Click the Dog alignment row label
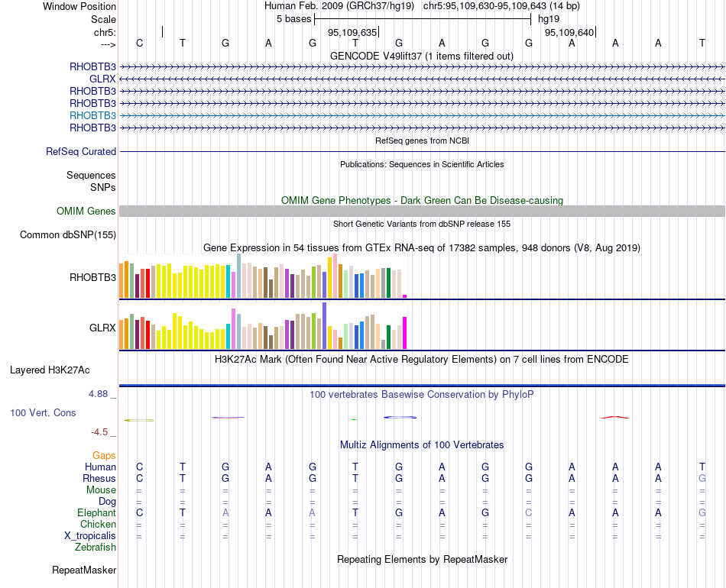The width and height of the screenshot is (726, 588). coord(107,502)
